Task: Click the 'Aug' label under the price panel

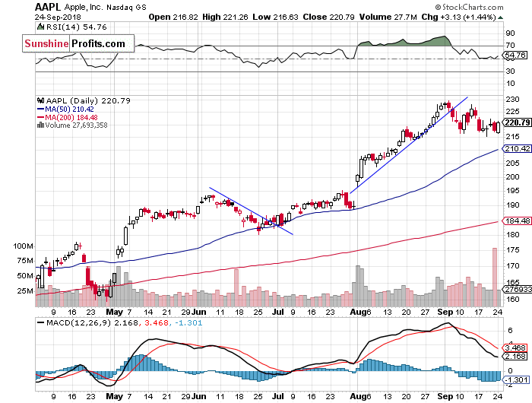Action: pos(358,312)
